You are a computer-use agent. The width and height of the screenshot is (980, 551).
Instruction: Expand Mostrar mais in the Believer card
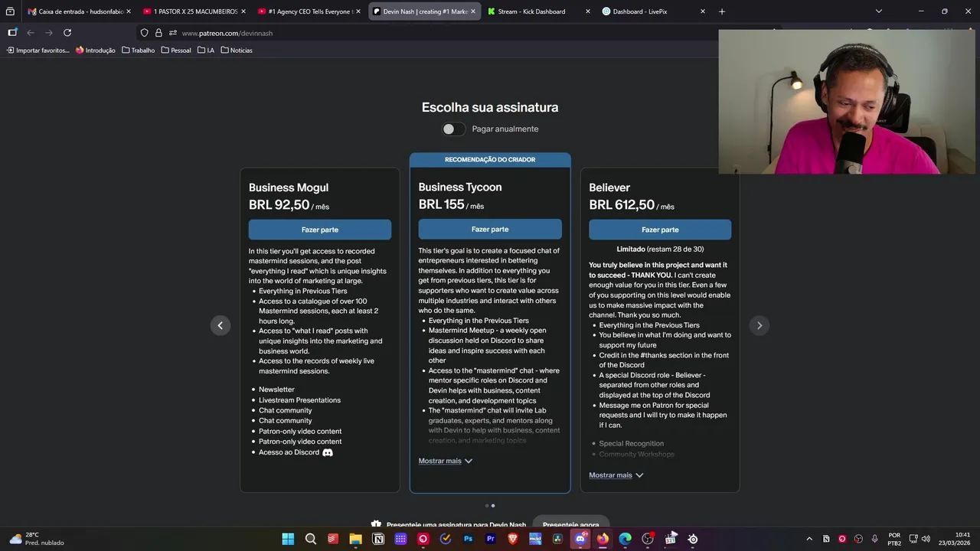pyautogui.click(x=616, y=475)
